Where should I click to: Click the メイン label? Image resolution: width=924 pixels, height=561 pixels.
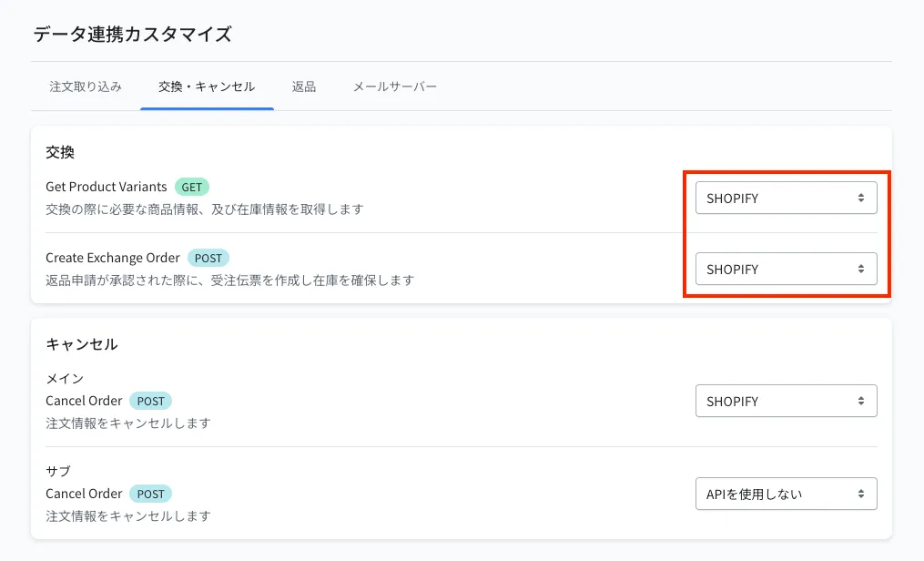point(65,378)
